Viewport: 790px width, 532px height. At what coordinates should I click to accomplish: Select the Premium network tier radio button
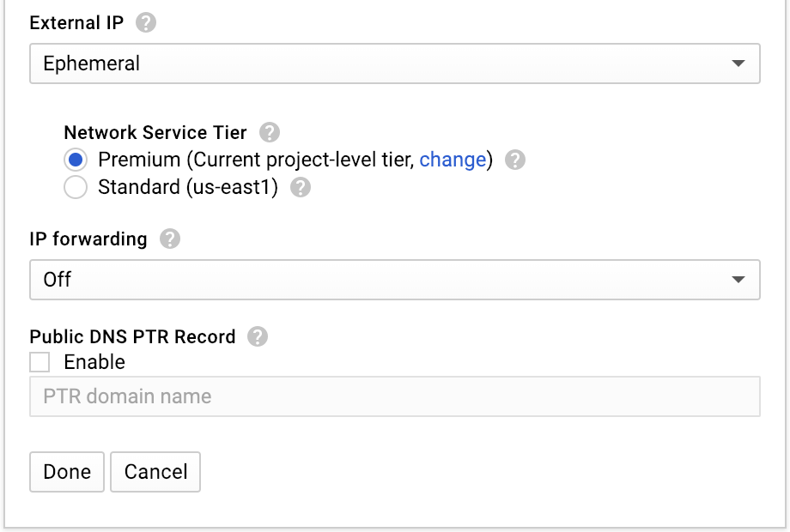tap(76, 160)
